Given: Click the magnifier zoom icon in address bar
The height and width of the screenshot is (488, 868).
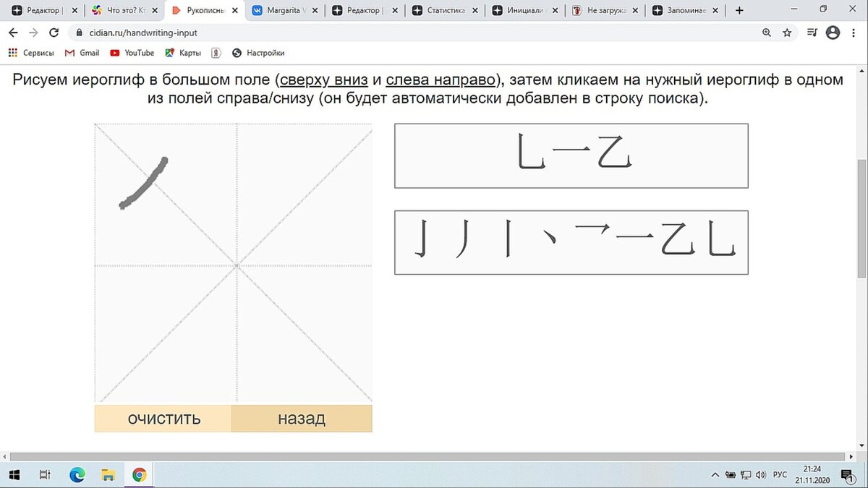Looking at the screenshot, I should point(766,33).
